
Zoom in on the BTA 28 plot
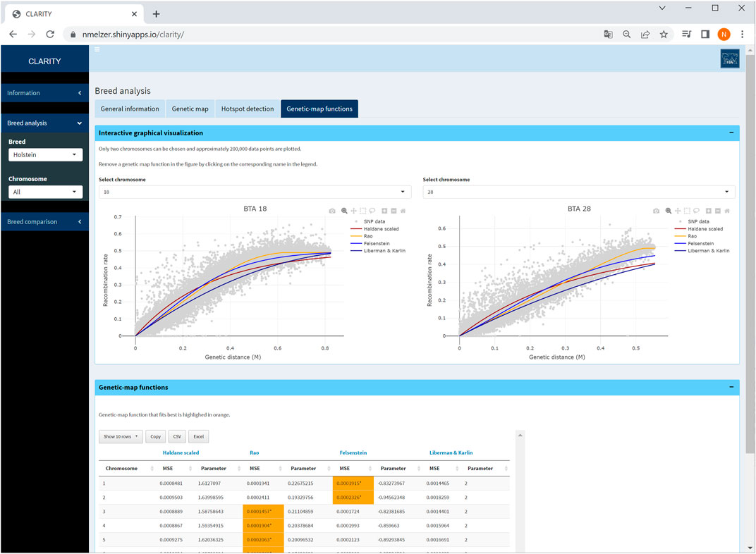click(708, 211)
